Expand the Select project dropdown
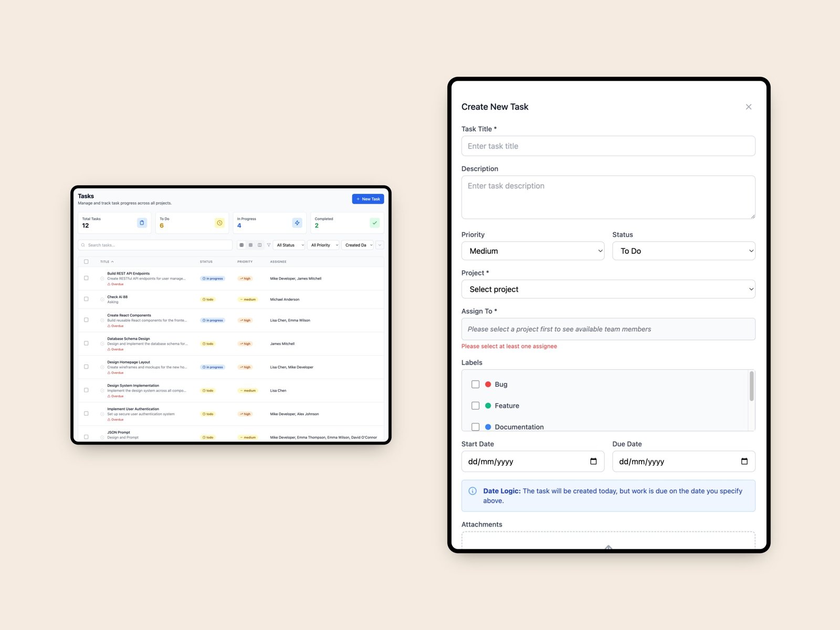The width and height of the screenshot is (840, 630). point(608,289)
